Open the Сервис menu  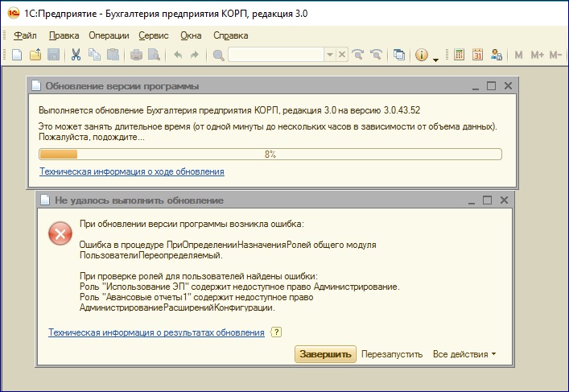click(153, 35)
